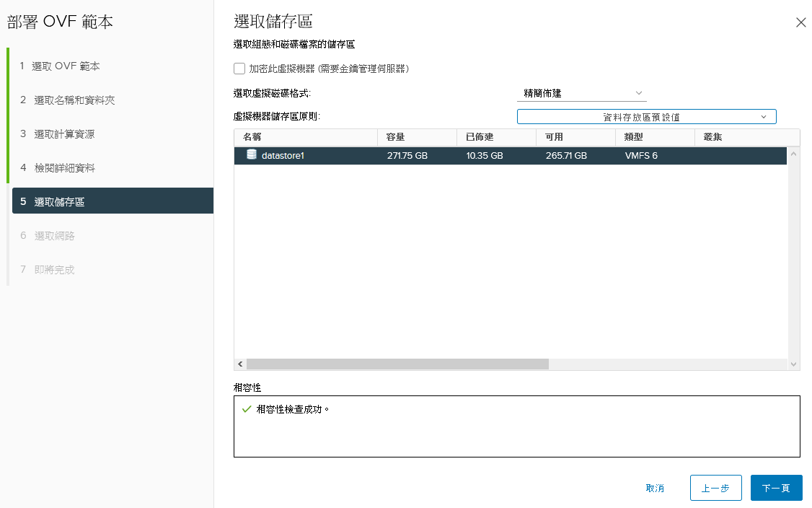The width and height of the screenshot is (812, 508).
Task: Click the 取消 cancel button
Action: point(655,489)
